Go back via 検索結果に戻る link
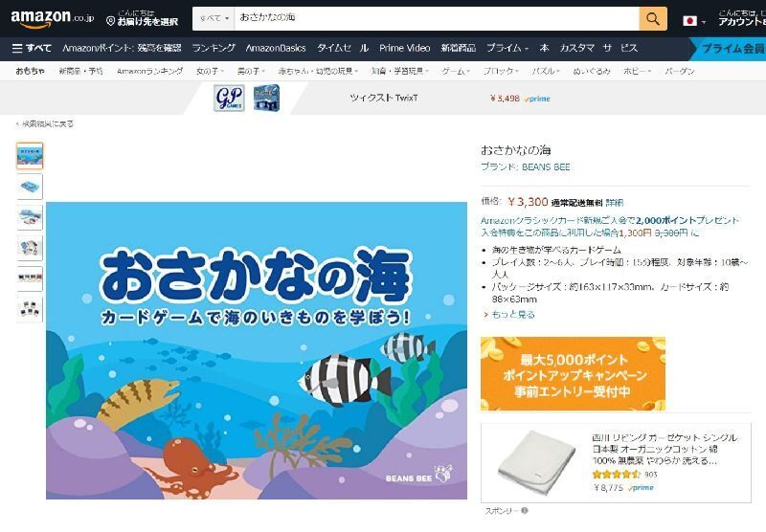This screenshot has height=532, width=766. [45, 124]
